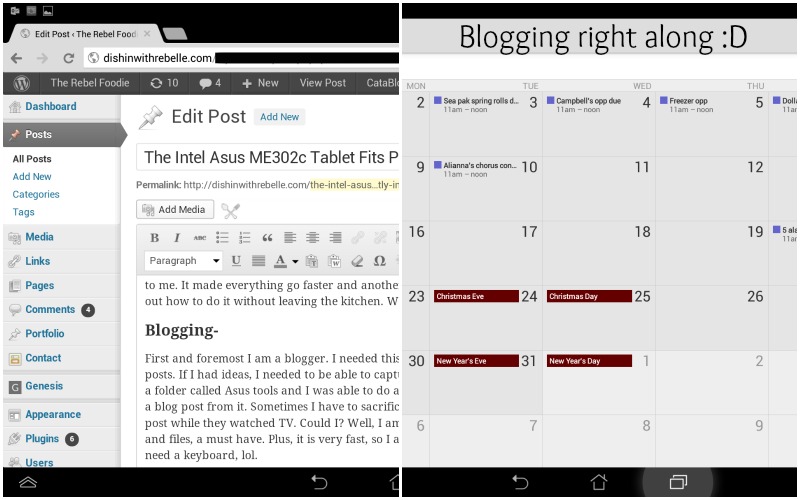Open Contact in the sidebar

(x=43, y=358)
